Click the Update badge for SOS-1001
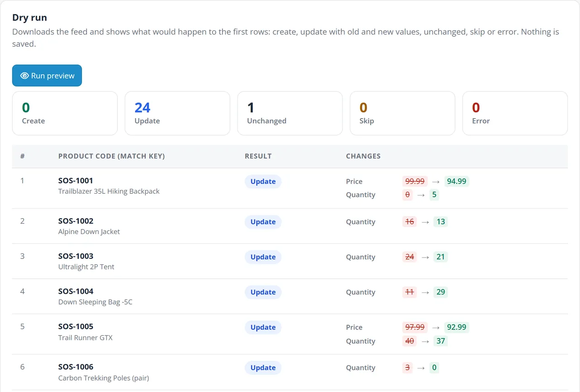Viewport: 580px width, 392px height. click(263, 182)
